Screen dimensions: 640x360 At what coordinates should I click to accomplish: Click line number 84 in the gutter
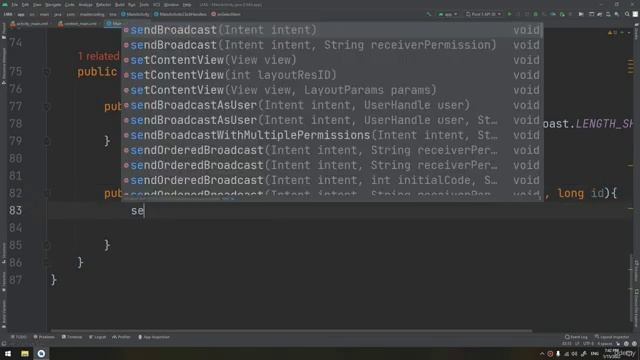click(x=16, y=228)
